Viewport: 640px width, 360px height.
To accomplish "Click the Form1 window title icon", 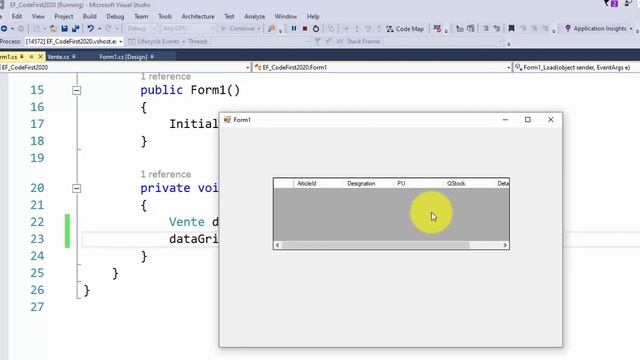I will pyautogui.click(x=227, y=120).
